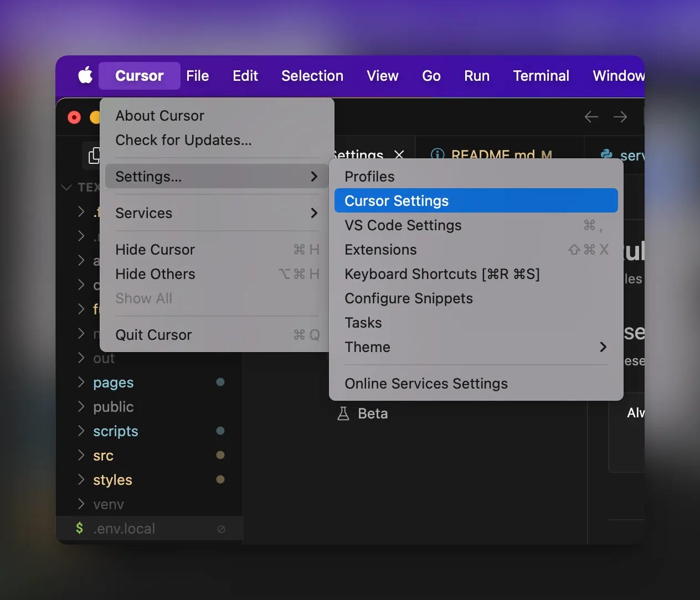
Task: Close the Settings tab
Action: pyautogui.click(x=399, y=154)
